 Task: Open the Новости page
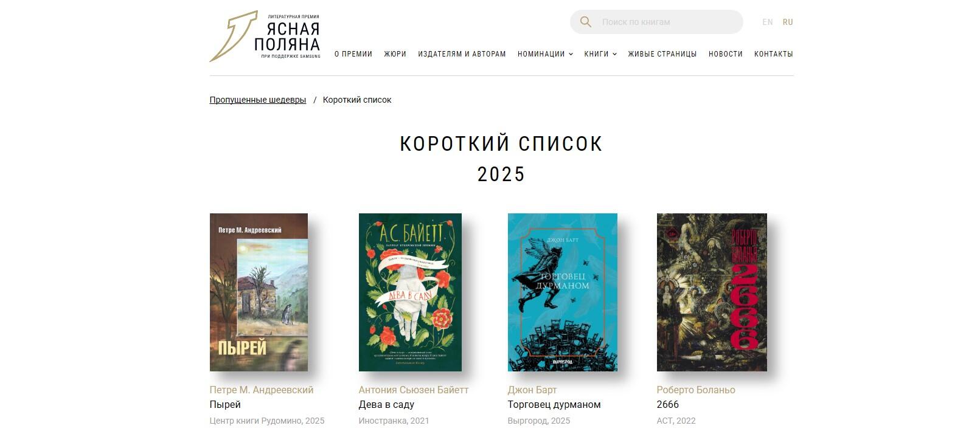click(x=726, y=54)
